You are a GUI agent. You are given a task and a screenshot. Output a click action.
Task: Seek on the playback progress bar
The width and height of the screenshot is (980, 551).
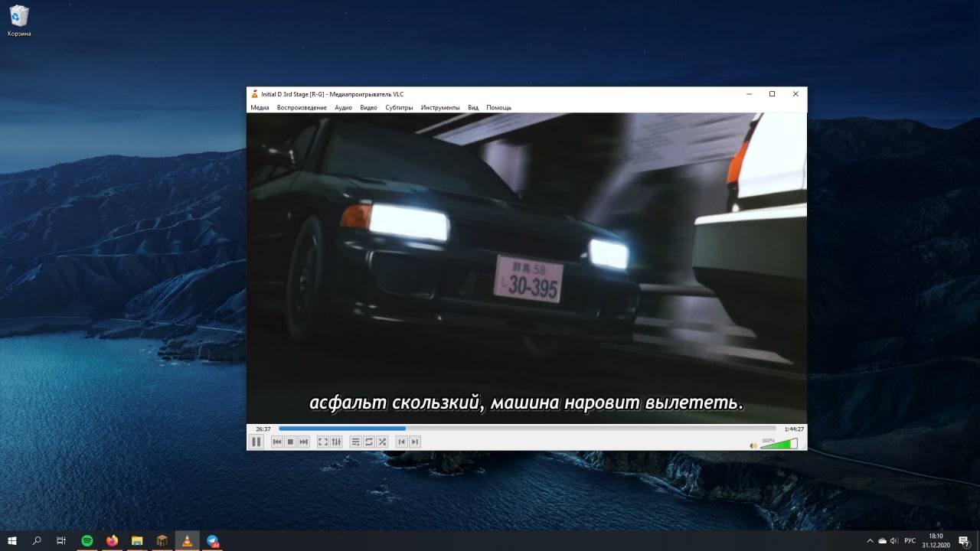(x=528, y=429)
